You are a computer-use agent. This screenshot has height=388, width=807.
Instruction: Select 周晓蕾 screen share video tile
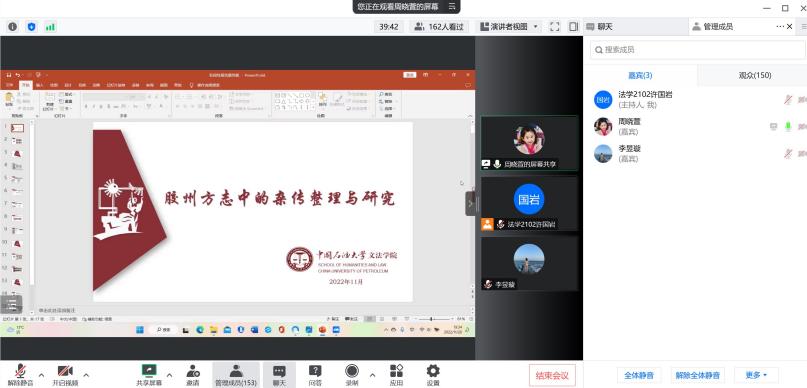(x=530, y=144)
